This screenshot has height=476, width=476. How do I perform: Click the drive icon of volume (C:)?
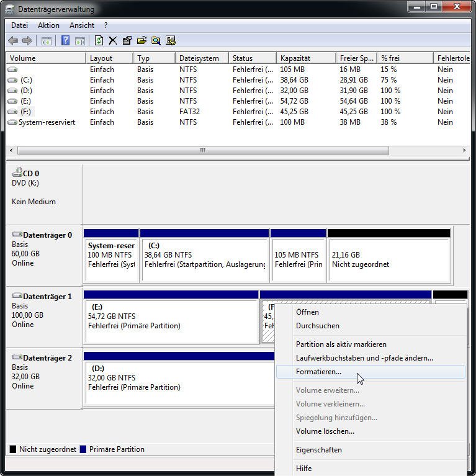[12, 80]
